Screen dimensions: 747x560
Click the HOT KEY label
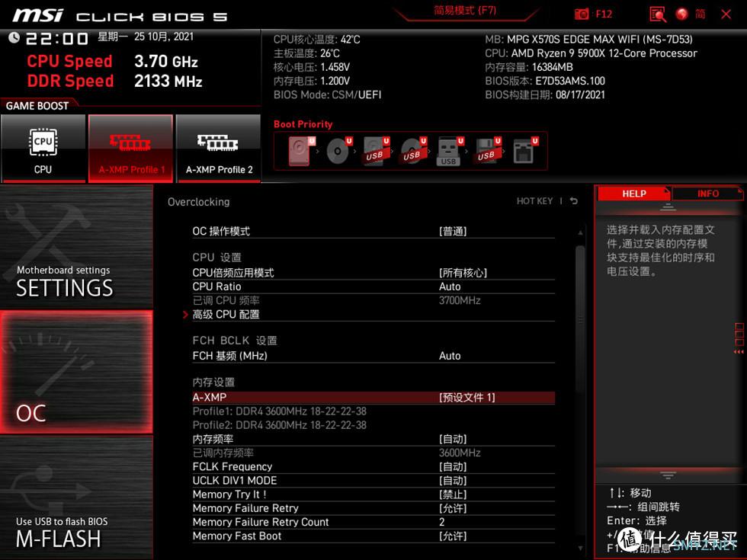click(534, 201)
